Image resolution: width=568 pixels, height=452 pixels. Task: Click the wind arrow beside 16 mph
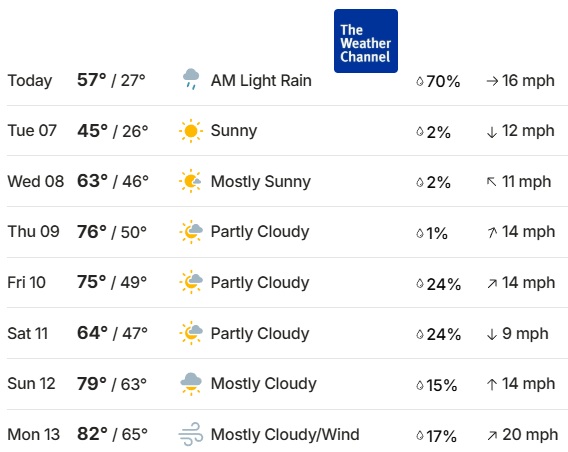492,81
